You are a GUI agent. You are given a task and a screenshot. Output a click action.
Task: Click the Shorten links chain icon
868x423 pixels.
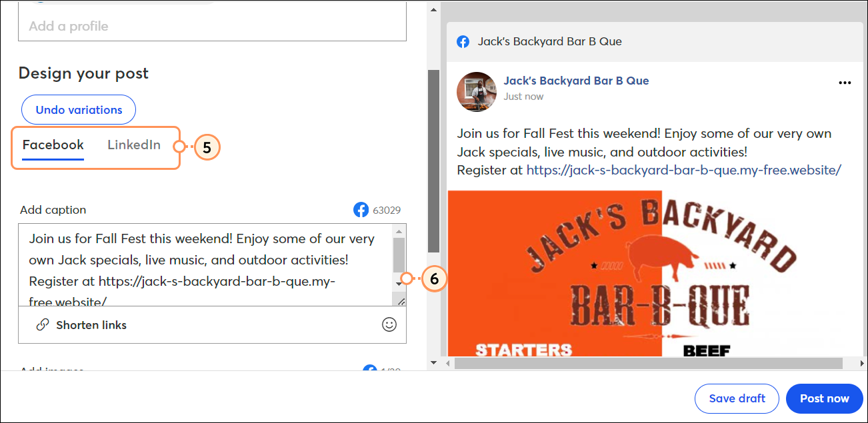(43, 325)
